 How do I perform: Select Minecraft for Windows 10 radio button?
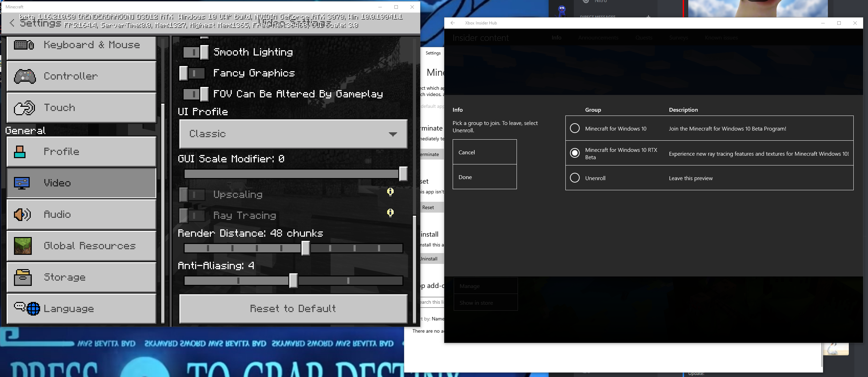point(574,128)
